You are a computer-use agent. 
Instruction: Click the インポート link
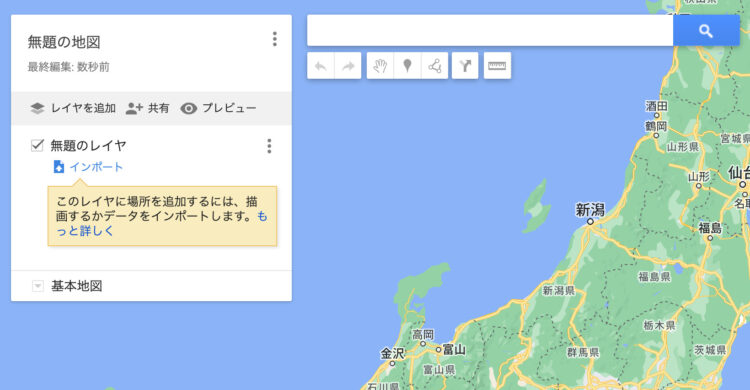(97, 167)
